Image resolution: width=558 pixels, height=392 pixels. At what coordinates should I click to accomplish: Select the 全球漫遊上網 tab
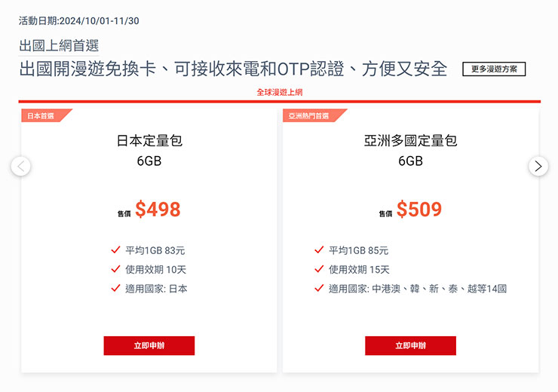[x=279, y=93]
